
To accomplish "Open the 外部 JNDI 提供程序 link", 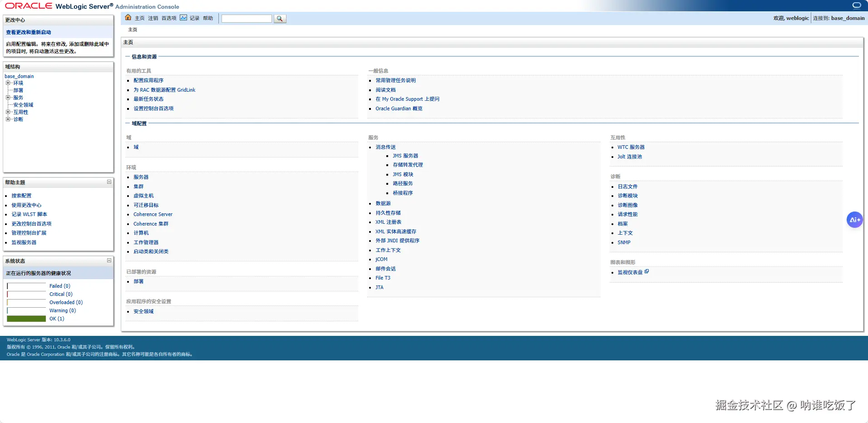I will (398, 241).
